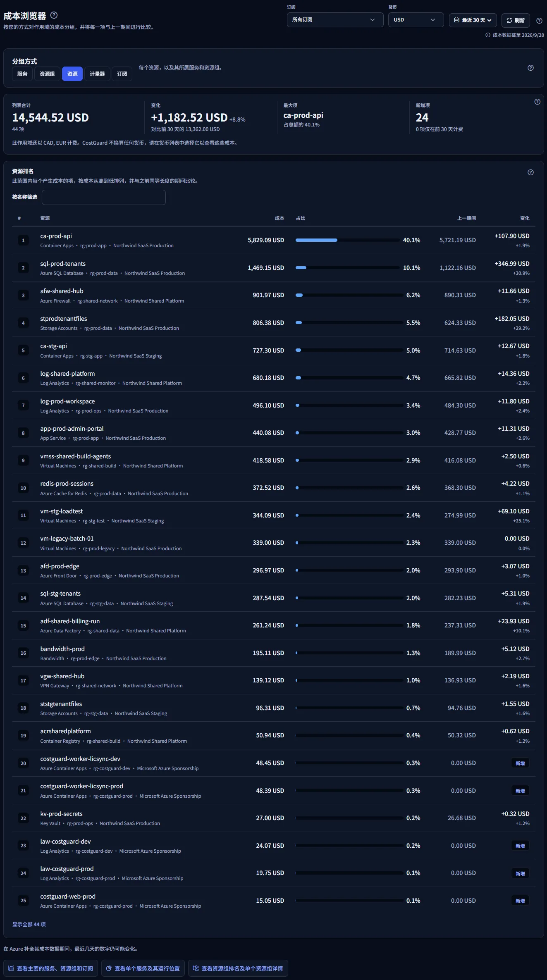
Task: Select afw-shared-hub resource name
Action: point(62,291)
